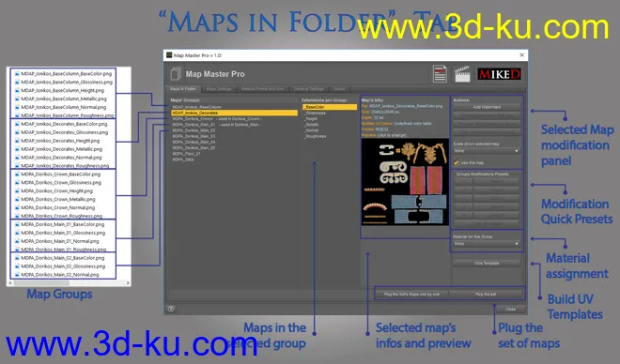This screenshot has height=364, width=620.
Task: Click file icon of MDPA_Dorikos_Crown_Metallic.png
Action: click(17, 200)
